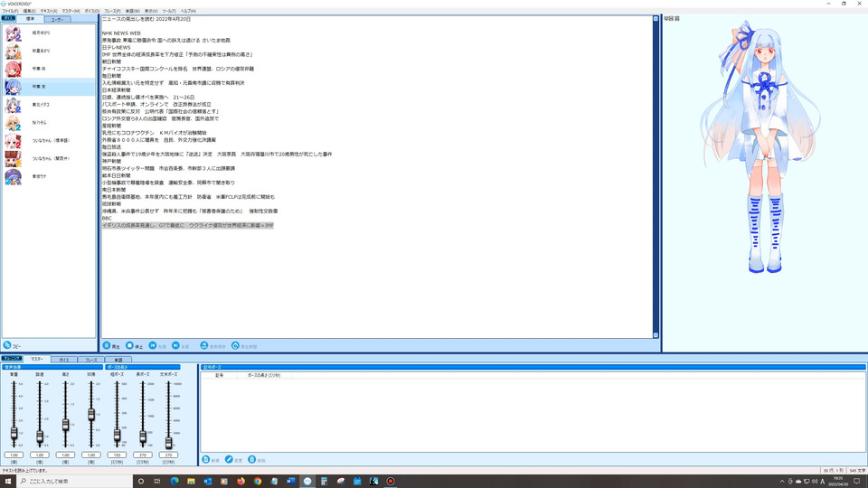Switch to the フレーズ tuning tab

pos(90,360)
